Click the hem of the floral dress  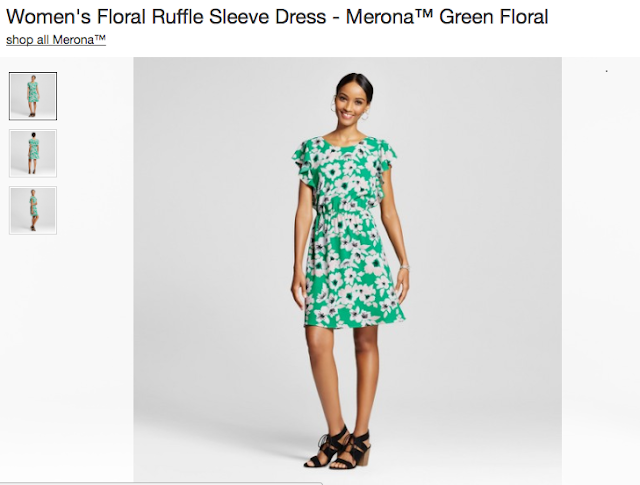tap(354, 322)
